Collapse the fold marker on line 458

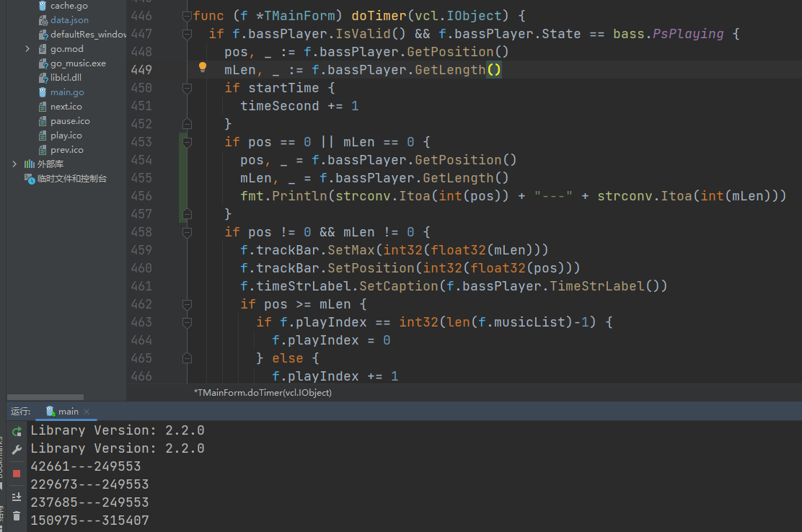(x=188, y=233)
